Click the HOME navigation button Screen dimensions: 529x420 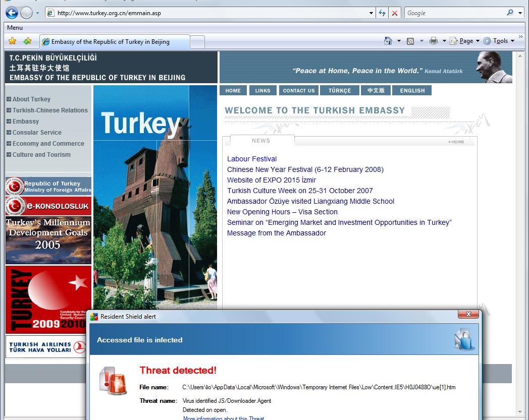point(233,90)
